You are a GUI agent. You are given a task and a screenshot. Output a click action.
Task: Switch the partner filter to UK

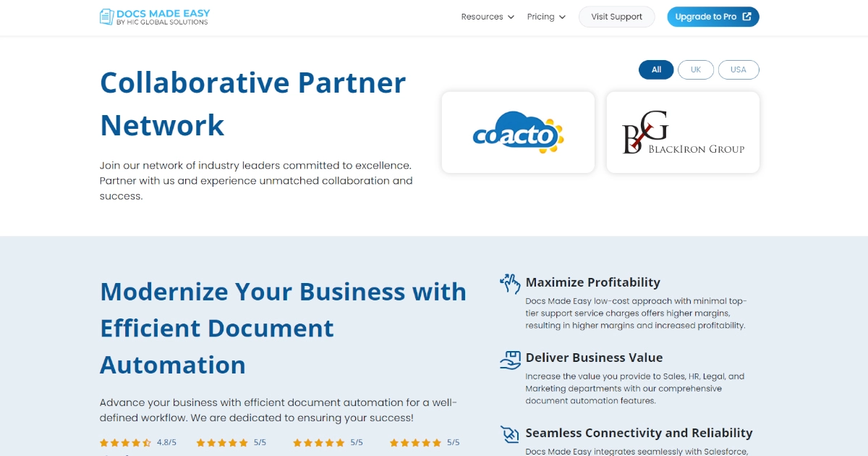(x=696, y=69)
